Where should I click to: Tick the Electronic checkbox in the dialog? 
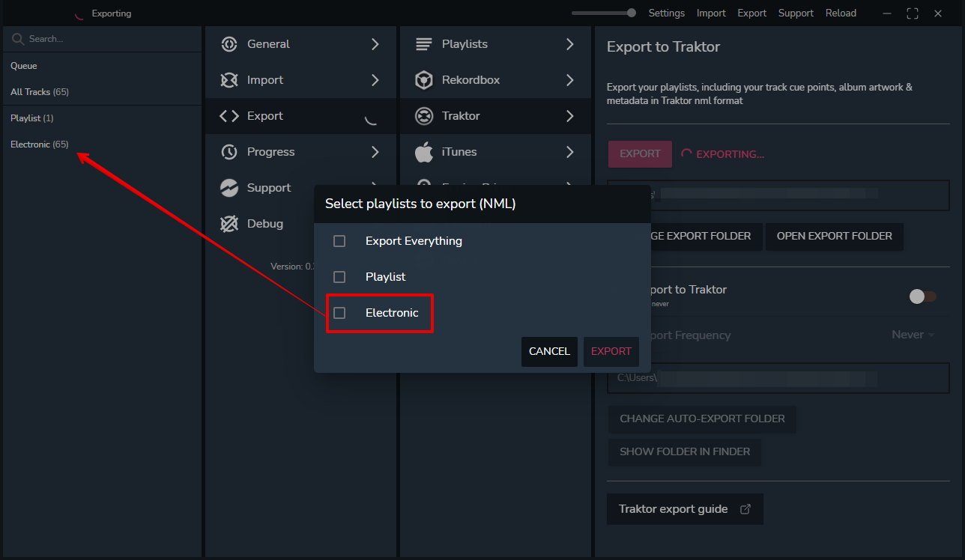(339, 313)
